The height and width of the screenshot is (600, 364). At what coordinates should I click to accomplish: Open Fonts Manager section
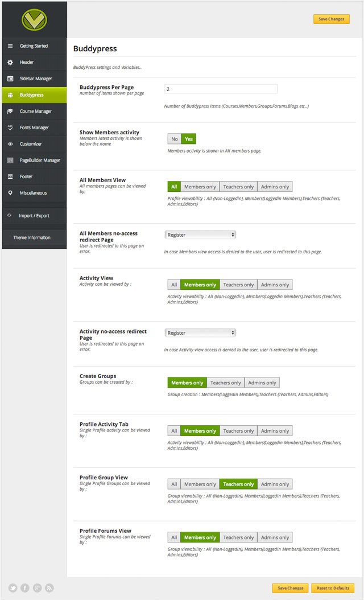(35, 128)
